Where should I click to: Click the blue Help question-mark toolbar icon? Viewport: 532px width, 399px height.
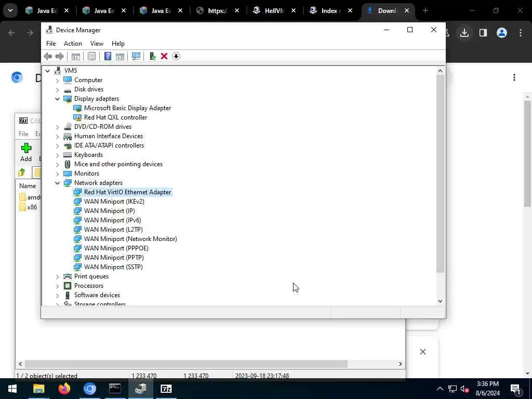(108, 56)
